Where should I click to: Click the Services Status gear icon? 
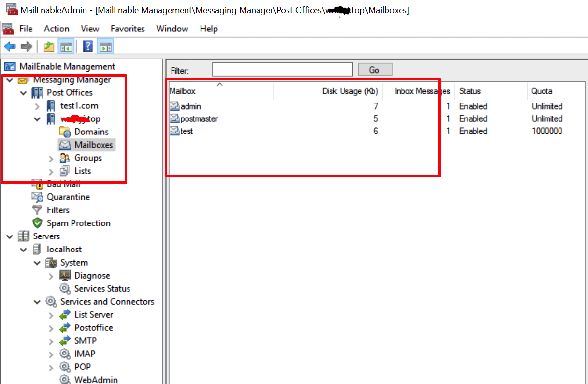pyautogui.click(x=65, y=288)
